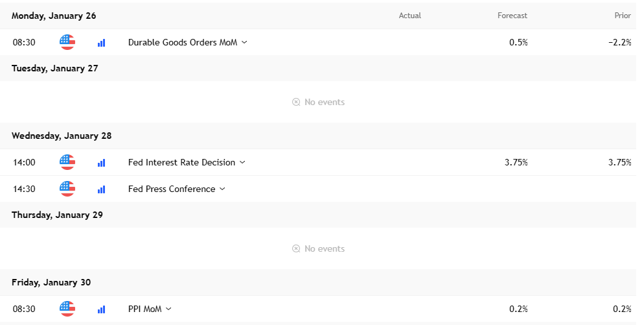644x325 pixels.
Task: Expand PPI MoM details chevron
Action: point(168,309)
